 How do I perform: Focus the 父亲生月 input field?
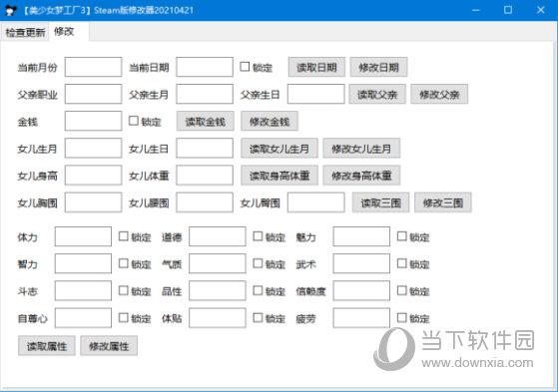pyautogui.click(x=205, y=94)
